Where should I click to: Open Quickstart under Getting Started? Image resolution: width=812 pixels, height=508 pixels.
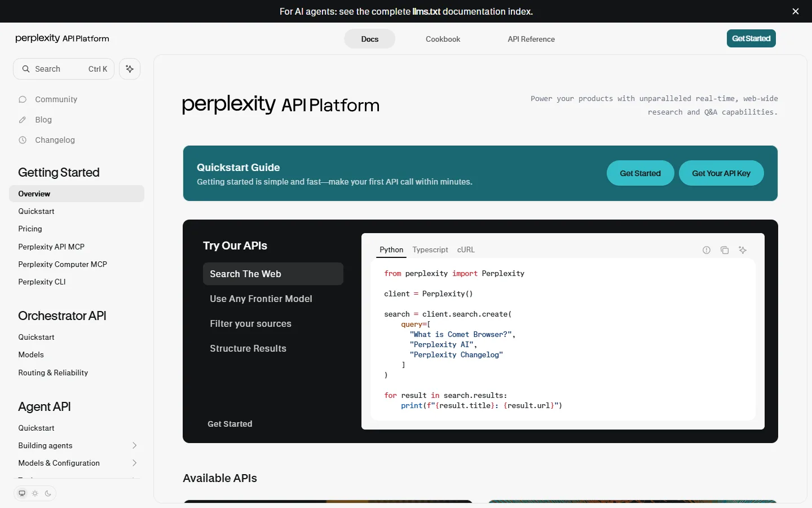click(77, 211)
